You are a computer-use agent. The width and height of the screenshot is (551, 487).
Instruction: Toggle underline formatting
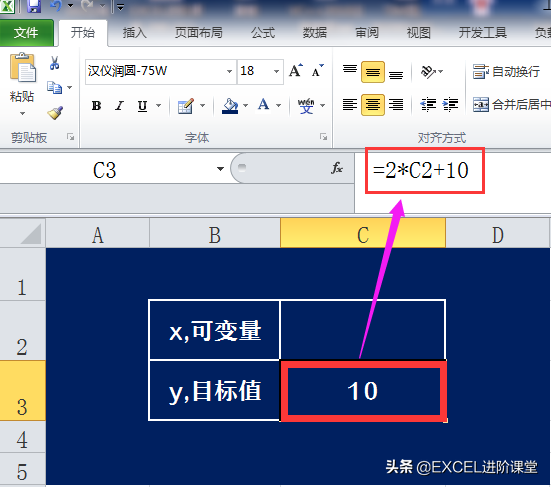(142, 106)
